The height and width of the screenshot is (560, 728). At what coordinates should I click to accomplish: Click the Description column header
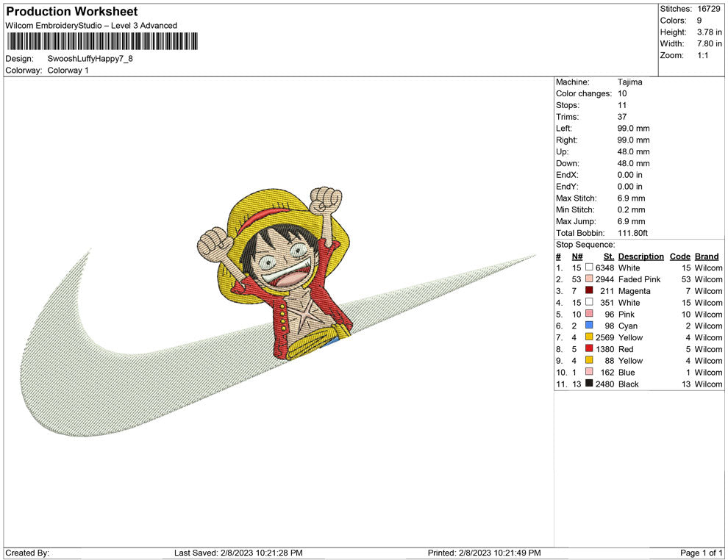[640, 256]
